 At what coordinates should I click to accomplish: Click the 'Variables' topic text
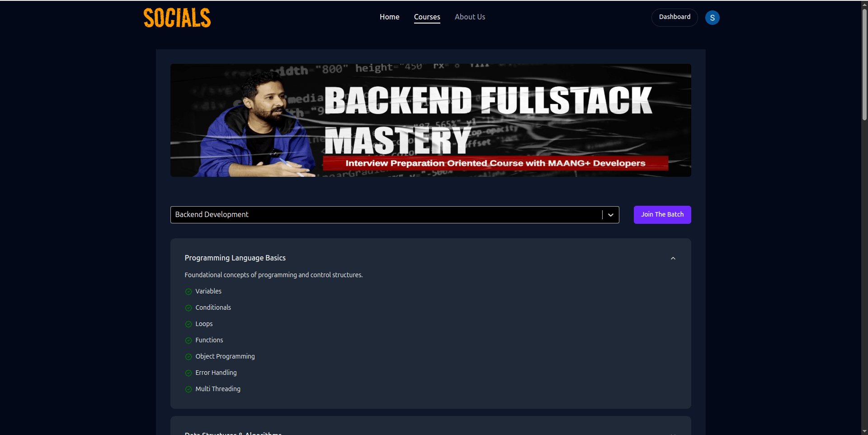[x=208, y=291]
